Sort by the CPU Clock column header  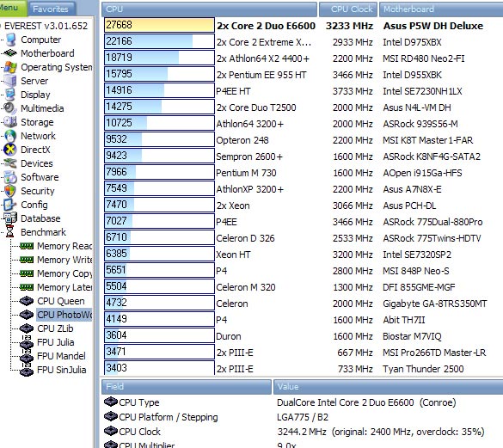(348, 9)
